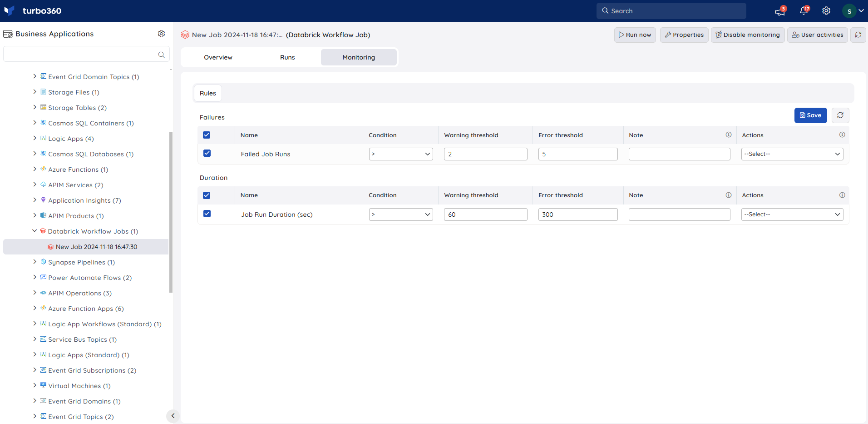Collapse Databrick Workflow Jobs tree node
This screenshot has width=868, height=424.
point(35,231)
